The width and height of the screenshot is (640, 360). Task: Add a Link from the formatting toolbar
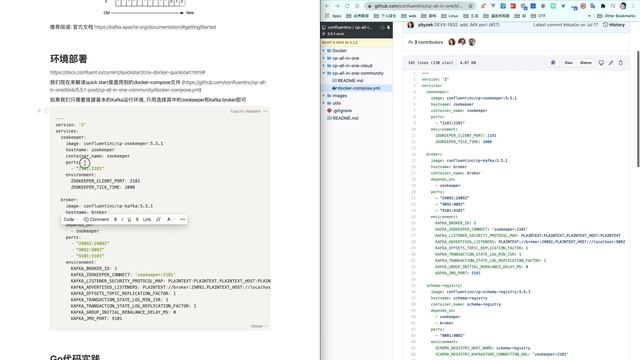[147, 220]
